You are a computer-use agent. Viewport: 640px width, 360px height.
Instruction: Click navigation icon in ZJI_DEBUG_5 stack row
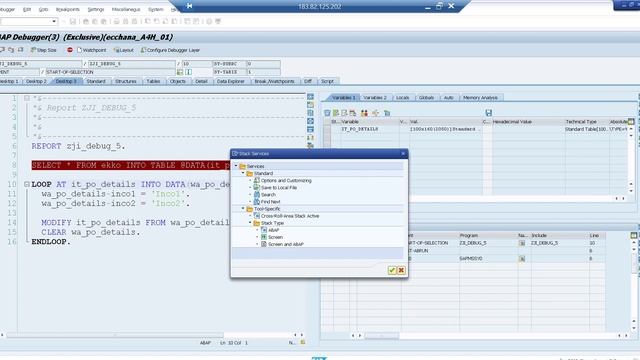coord(522,243)
